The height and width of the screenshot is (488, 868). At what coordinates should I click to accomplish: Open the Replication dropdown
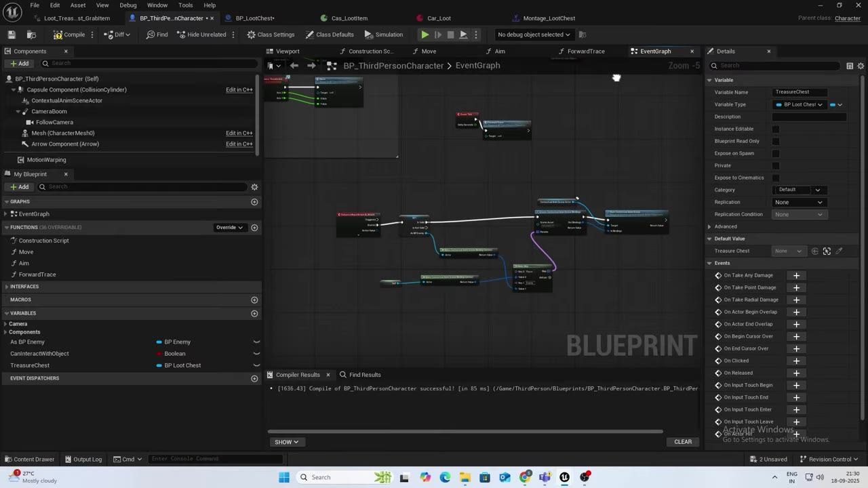799,202
